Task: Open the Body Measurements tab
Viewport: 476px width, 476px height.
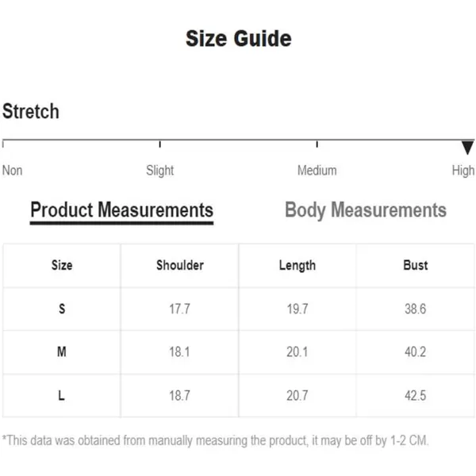Action: (365, 210)
